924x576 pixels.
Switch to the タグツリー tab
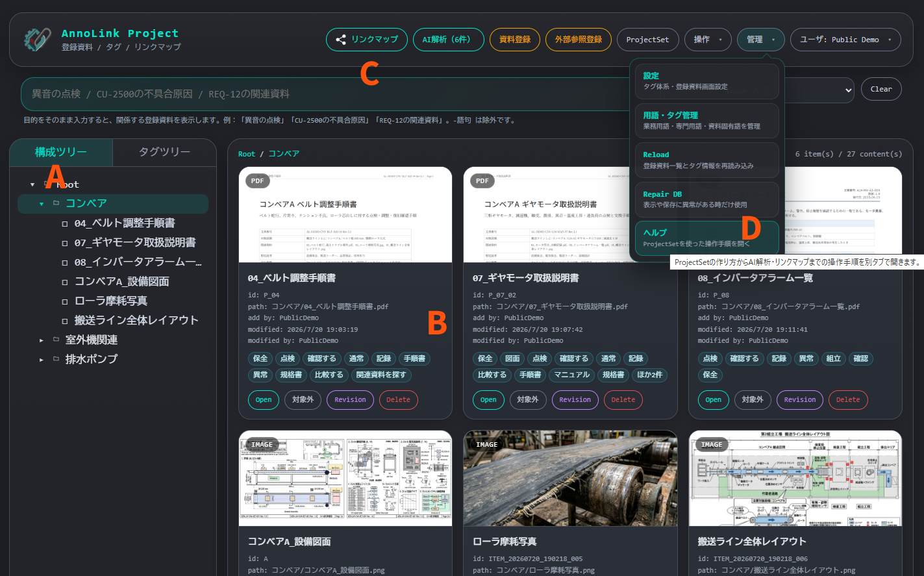(164, 152)
